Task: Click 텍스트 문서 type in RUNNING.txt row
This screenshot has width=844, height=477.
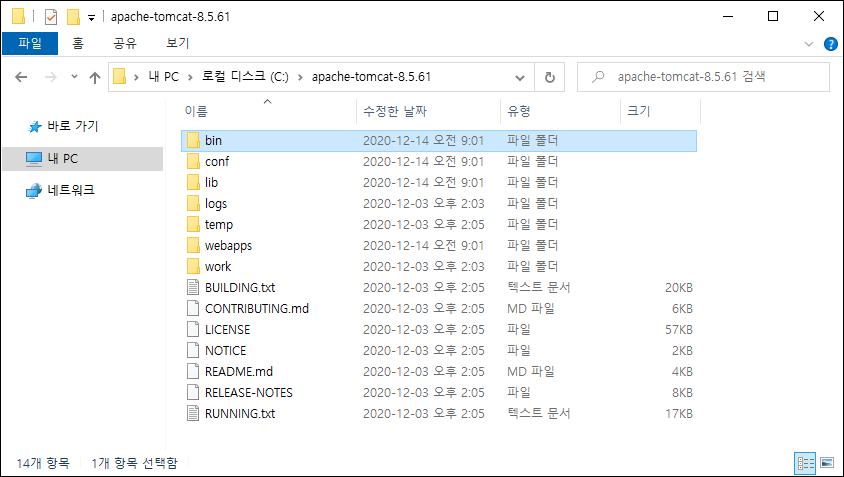Action: (538, 413)
